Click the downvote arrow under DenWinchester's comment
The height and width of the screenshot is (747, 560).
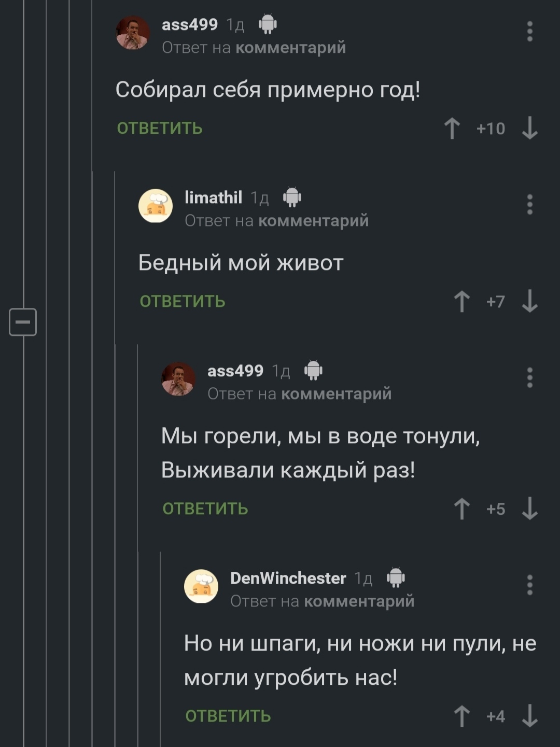tap(530, 715)
